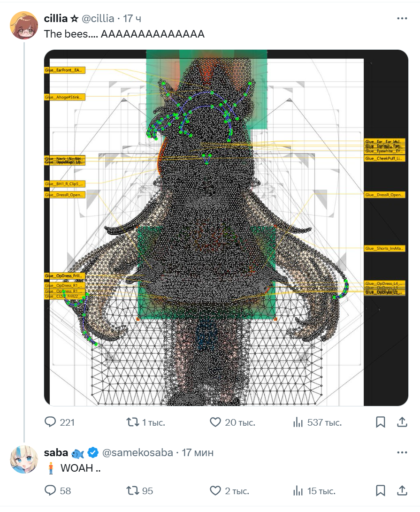Screen dimensions: 420x512
Task: Repost cillia's bees post
Action: (145, 422)
